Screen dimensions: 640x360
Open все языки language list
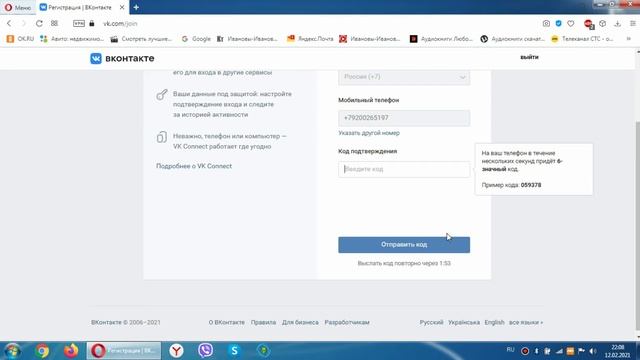pos(526,322)
